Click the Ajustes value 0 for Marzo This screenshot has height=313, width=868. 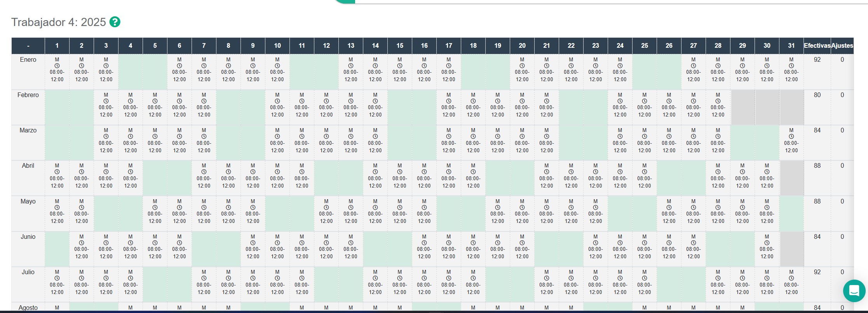[842, 130]
